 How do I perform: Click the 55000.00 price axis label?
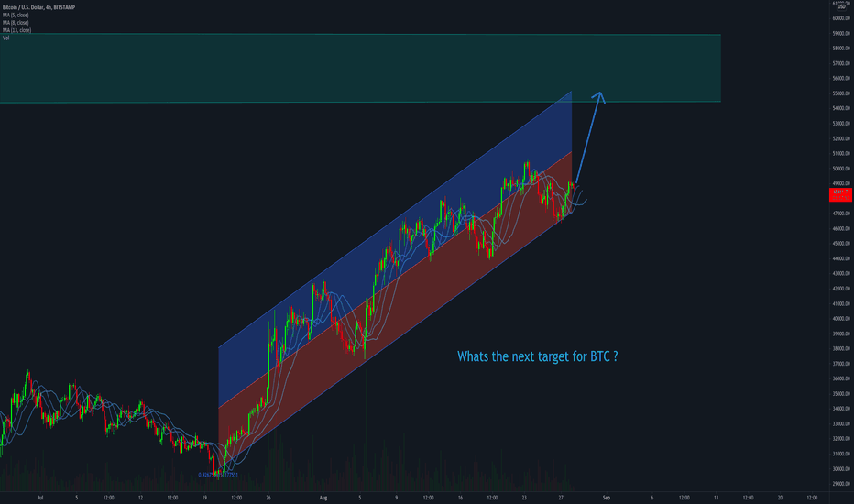point(841,93)
